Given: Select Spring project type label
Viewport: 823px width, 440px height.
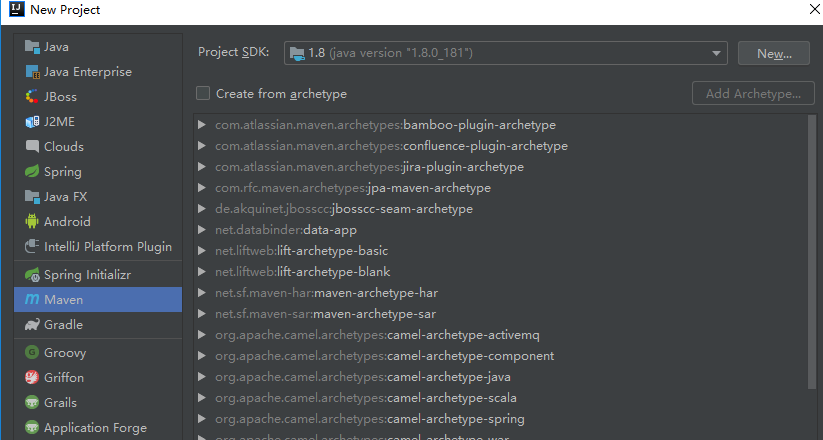Looking at the screenshot, I should [62, 172].
